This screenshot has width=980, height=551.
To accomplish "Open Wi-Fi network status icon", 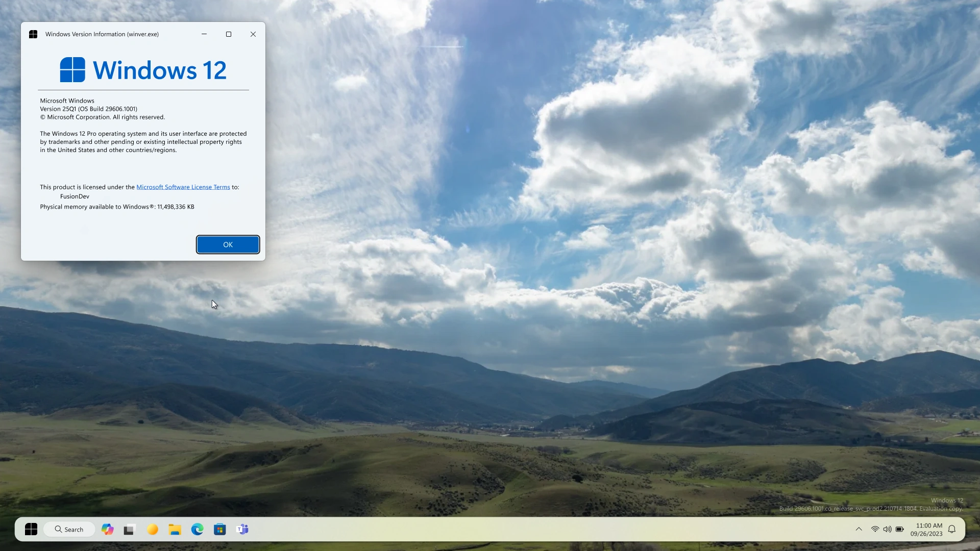I will (x=875, y=530).
